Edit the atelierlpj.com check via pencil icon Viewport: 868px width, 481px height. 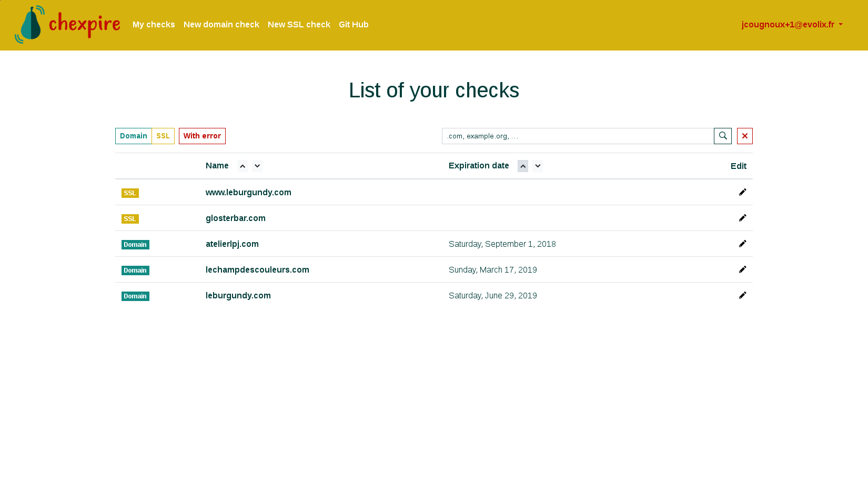742,243
